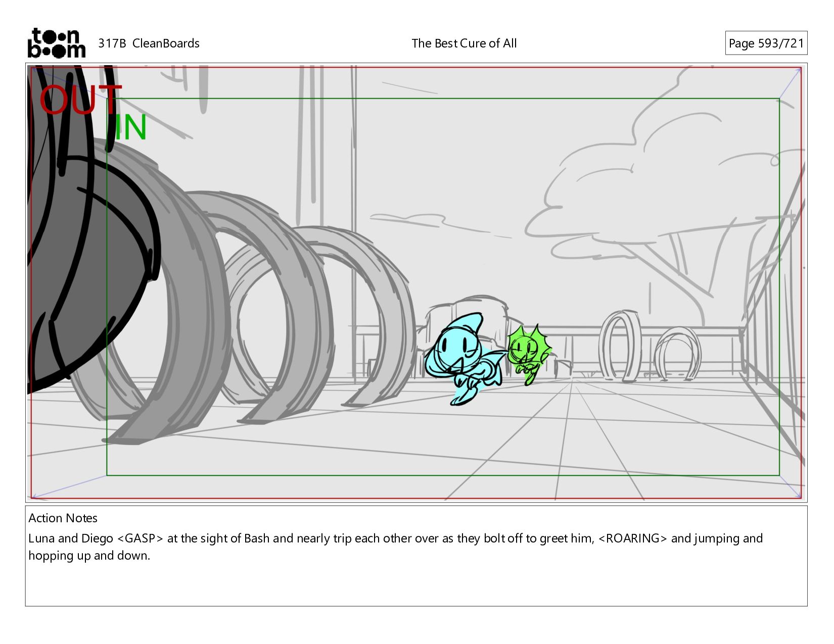The height and width of the screenshot is (644, 834).
Task: Click the 'Action Notes' heading
Action: [x=63, y=518]
